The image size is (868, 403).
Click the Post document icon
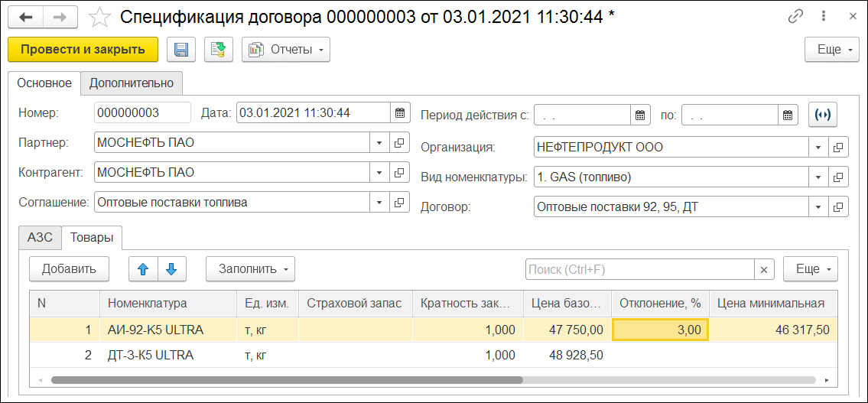pos(219,50)
